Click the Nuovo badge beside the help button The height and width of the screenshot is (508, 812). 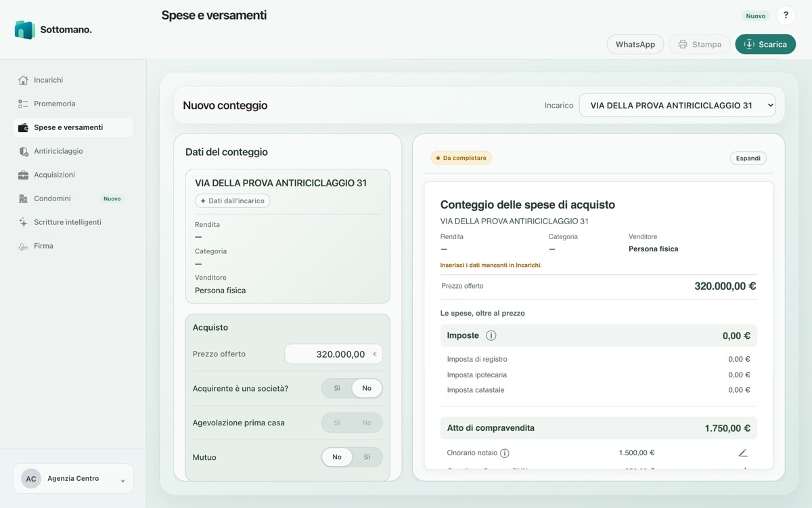coord(756,16)
